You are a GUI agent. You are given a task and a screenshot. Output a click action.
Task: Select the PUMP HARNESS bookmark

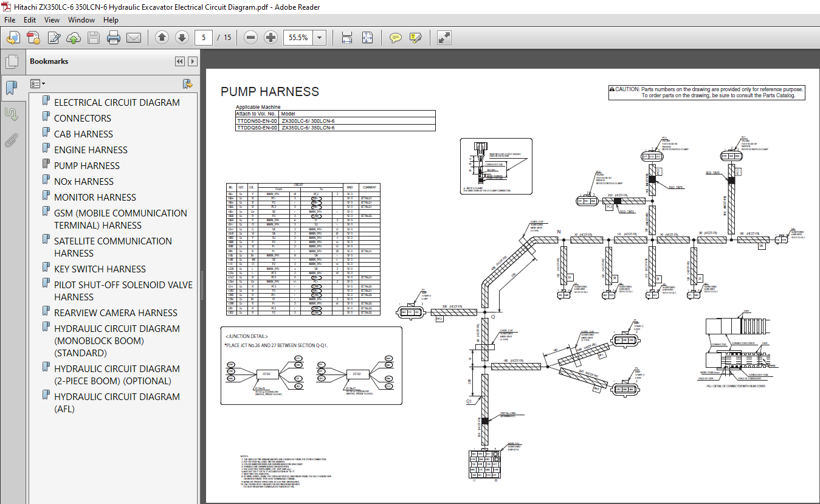(87, 165)
